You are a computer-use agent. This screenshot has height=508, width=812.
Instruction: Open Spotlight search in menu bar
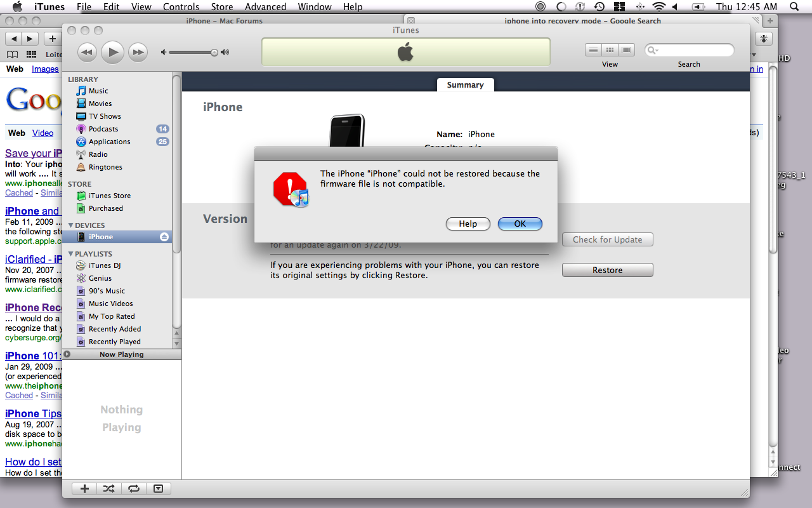pos(794,6)
